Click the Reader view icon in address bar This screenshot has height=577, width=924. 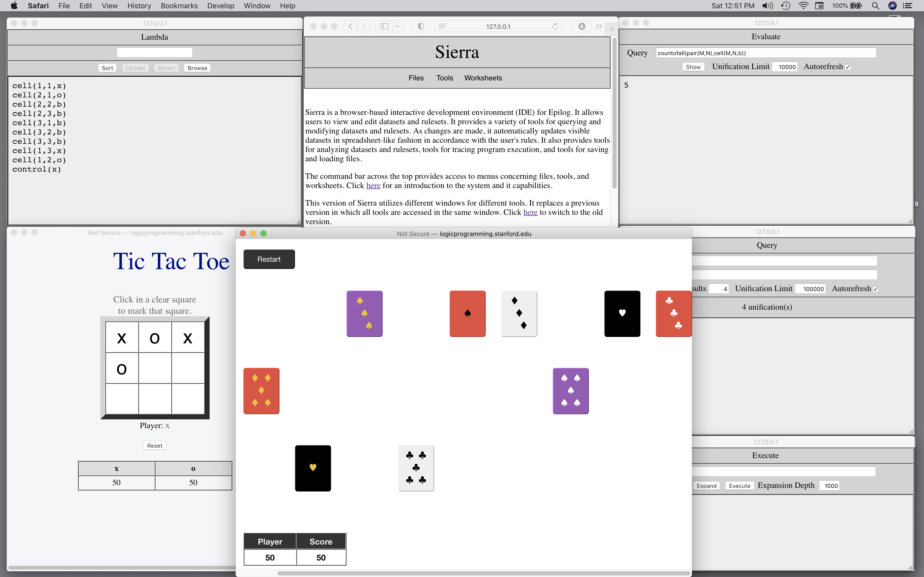(x=442, y=26)
